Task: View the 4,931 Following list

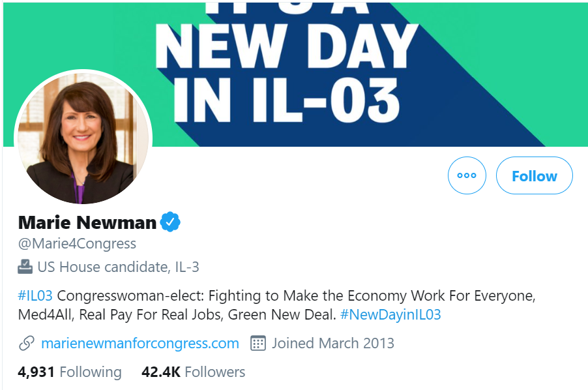Action: tap(70, 372)
